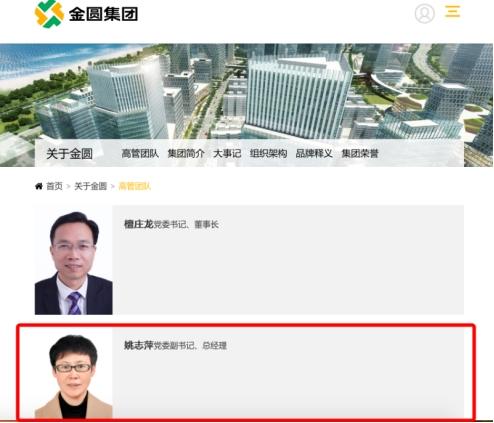
Task: Open the 高管团队 tab
Action: tap(140, 153)
